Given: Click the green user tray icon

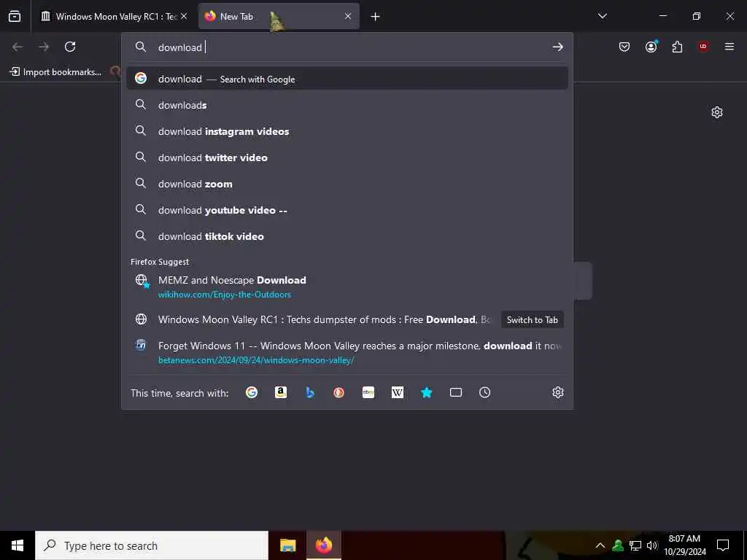Looking at the screenshot, I should tap(618, 545).
